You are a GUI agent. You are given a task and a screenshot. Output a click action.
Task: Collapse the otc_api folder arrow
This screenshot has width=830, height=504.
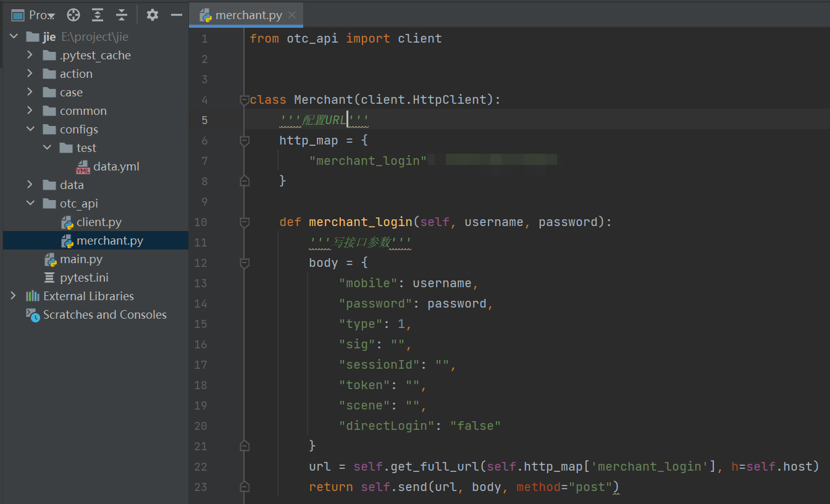[30, 204]
